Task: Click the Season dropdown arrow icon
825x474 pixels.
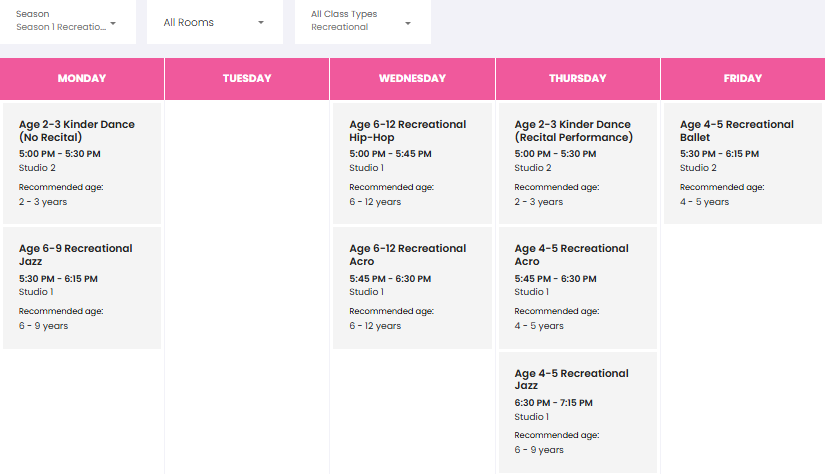Action: [113, 23]
